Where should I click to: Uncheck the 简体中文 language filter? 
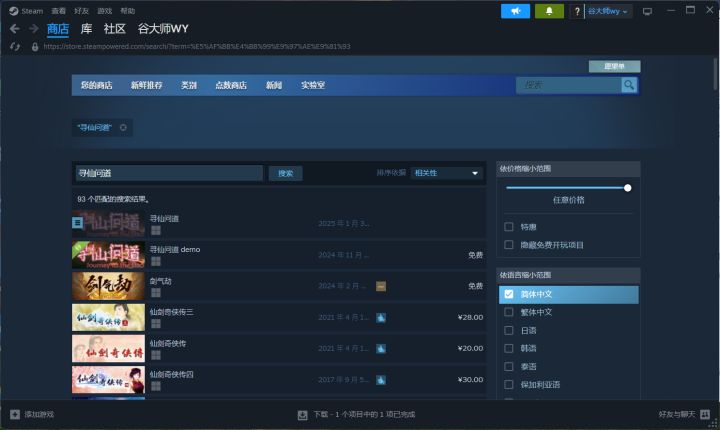click(x=509, y=294)
